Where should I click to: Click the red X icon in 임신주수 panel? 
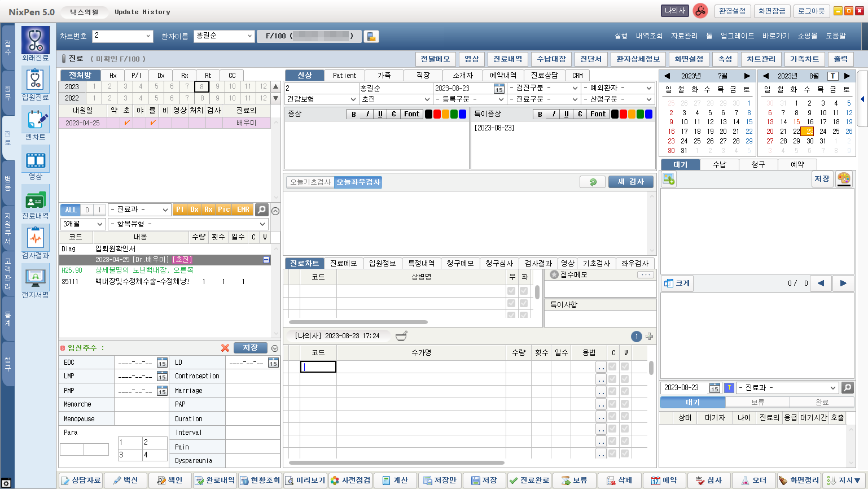tap(225, 348)
